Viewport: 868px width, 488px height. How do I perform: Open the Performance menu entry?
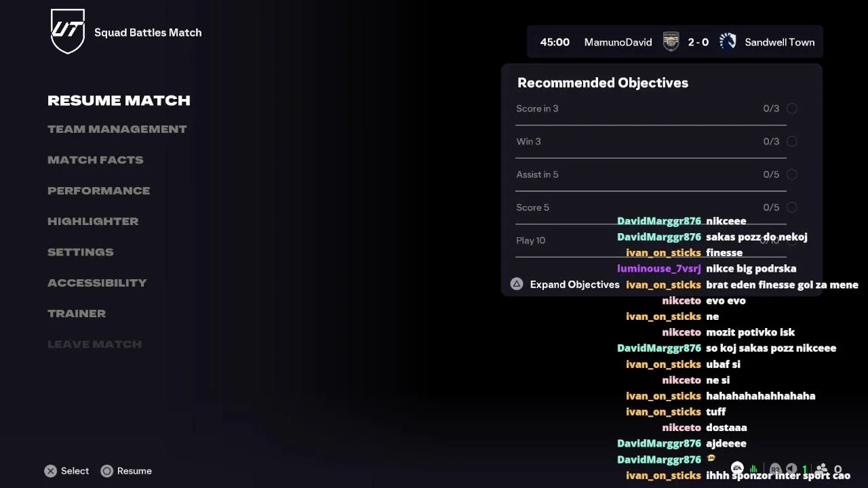coord(98,190)
